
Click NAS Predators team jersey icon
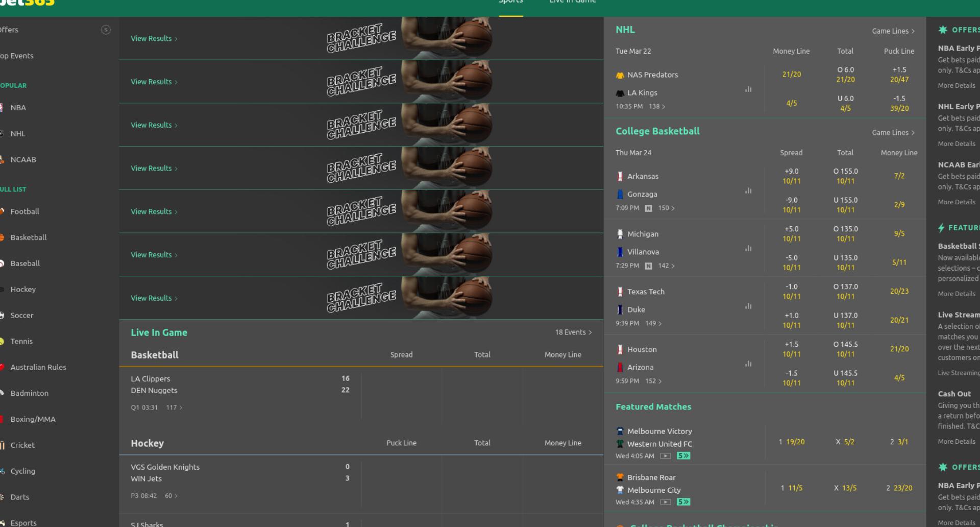(620, 75)
